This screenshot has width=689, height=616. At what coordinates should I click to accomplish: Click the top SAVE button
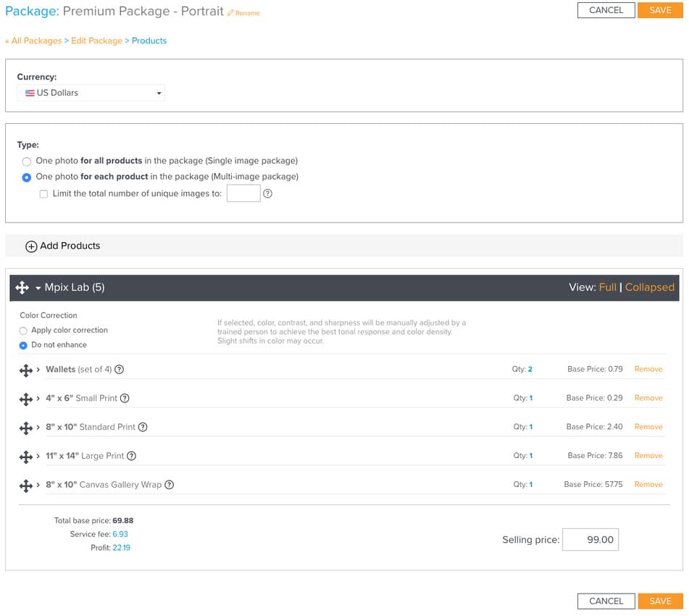coord(660,11)
